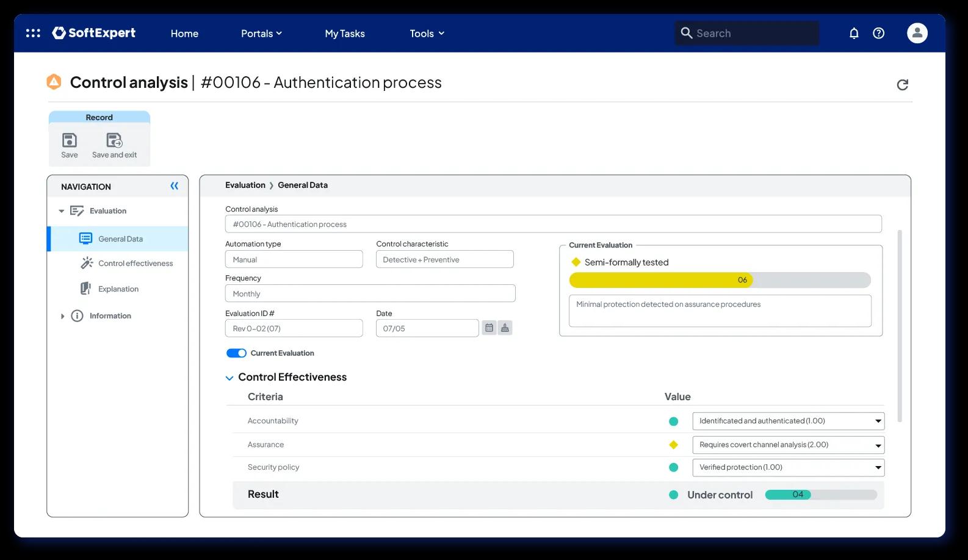Viewport: 968px width, 560px height.
Task: Open the app launcher grid icon
Action: (x=33, y=33)
